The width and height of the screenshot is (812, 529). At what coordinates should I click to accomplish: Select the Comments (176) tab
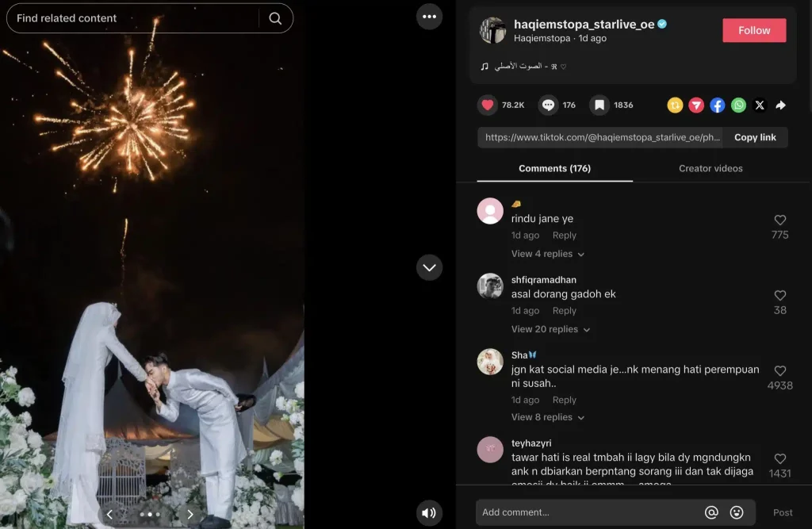coord(554,168)
